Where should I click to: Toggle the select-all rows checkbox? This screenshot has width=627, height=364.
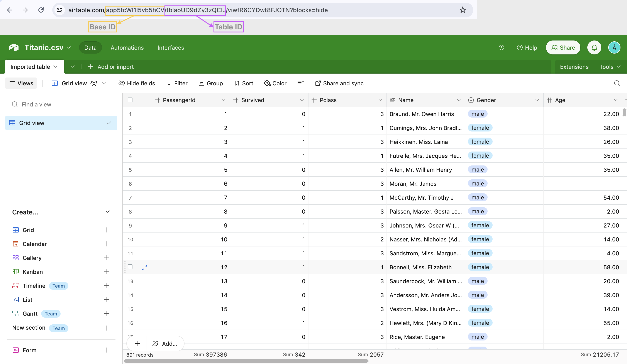[130, 100]
